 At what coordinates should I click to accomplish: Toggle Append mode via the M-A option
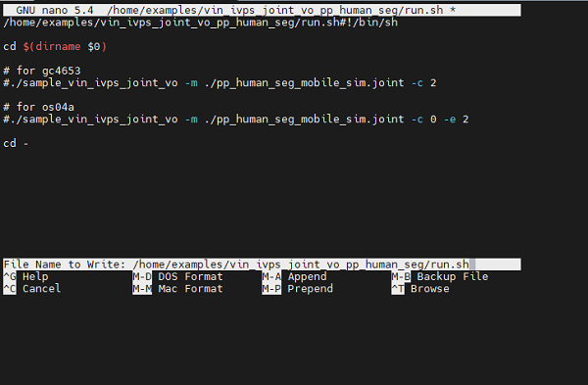click(x=271, y=276)
